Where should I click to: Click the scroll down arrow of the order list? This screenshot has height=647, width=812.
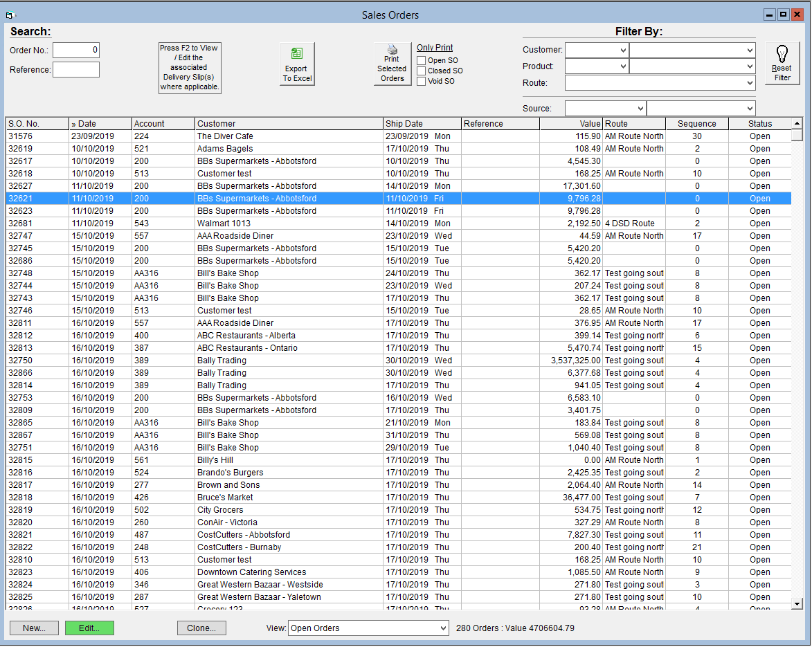(797, 603)
